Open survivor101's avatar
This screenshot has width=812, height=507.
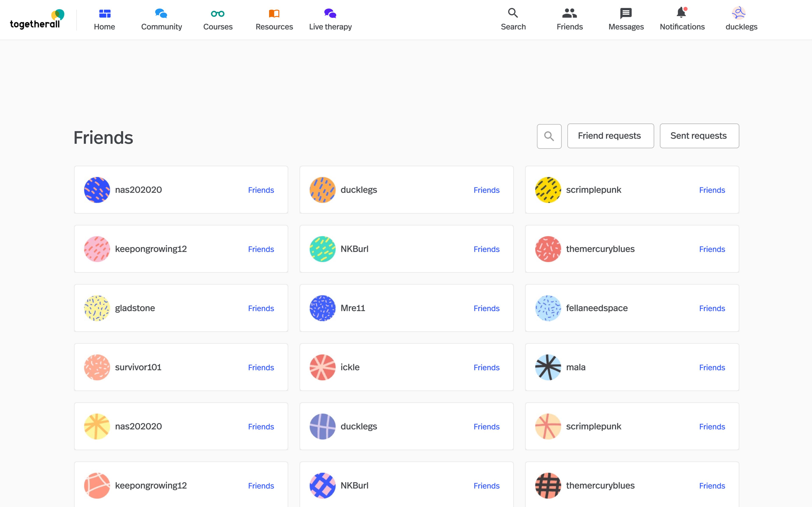coord(97,367)
